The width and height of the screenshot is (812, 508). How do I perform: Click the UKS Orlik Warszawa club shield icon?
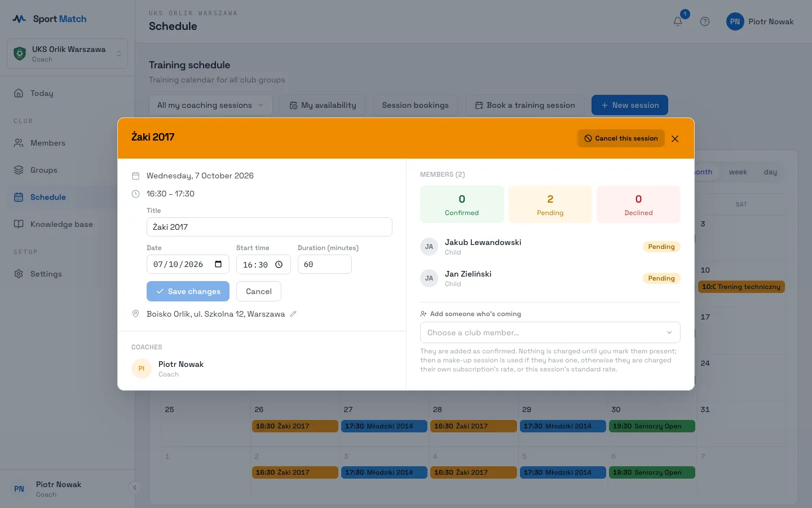tap(20, 54)
